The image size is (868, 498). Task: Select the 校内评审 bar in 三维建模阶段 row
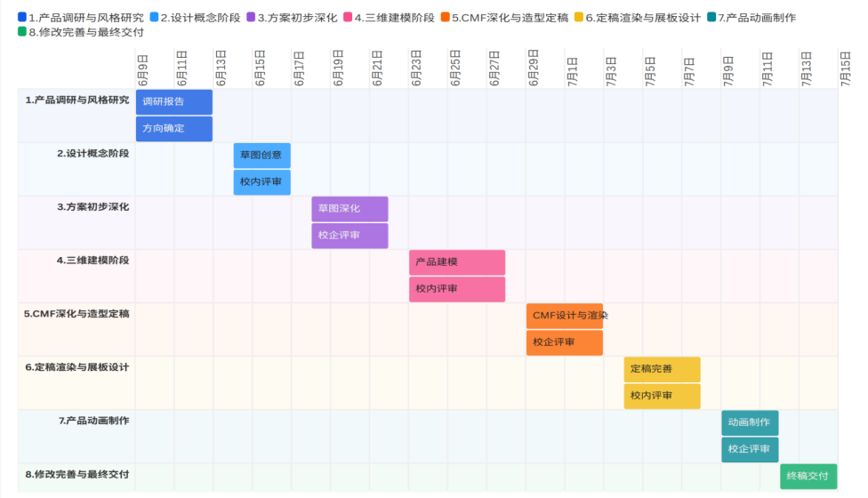pyautogui.click(x=457, y=289)
